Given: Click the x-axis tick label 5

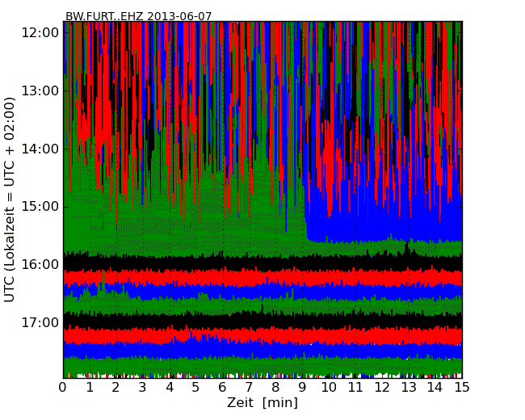Looking at the screenshot, I should click(x=196, y=388).
